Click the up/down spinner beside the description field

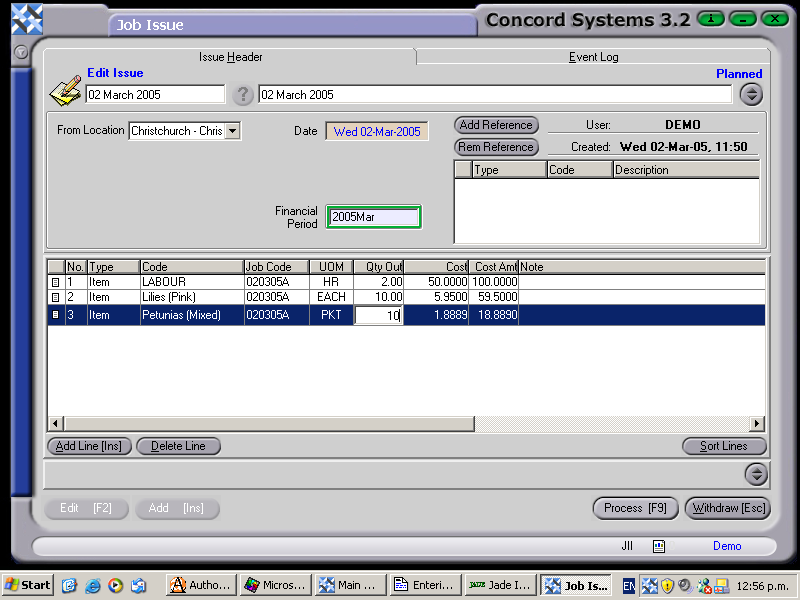[x=752, y=93]
